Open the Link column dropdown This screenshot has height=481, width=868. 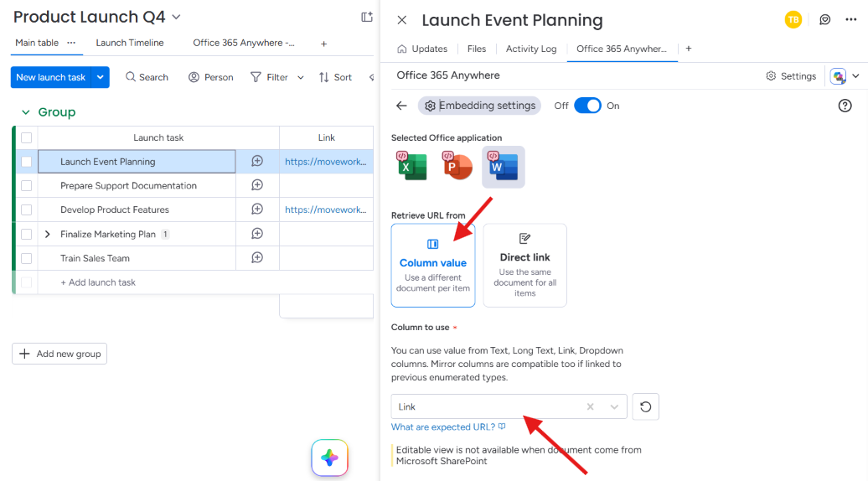[614, 406]
